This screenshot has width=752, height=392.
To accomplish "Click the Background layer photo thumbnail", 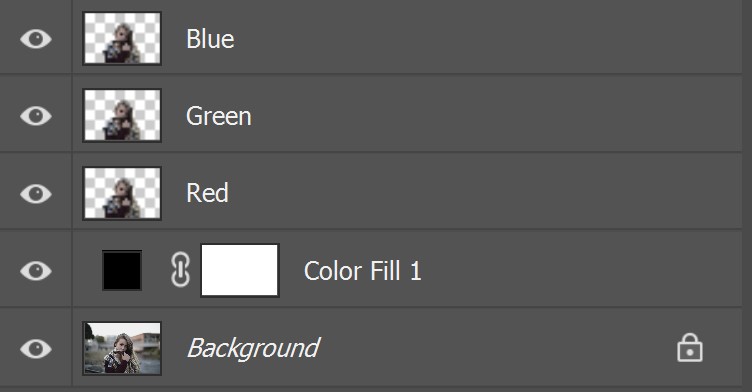I will tap(122, 348).
